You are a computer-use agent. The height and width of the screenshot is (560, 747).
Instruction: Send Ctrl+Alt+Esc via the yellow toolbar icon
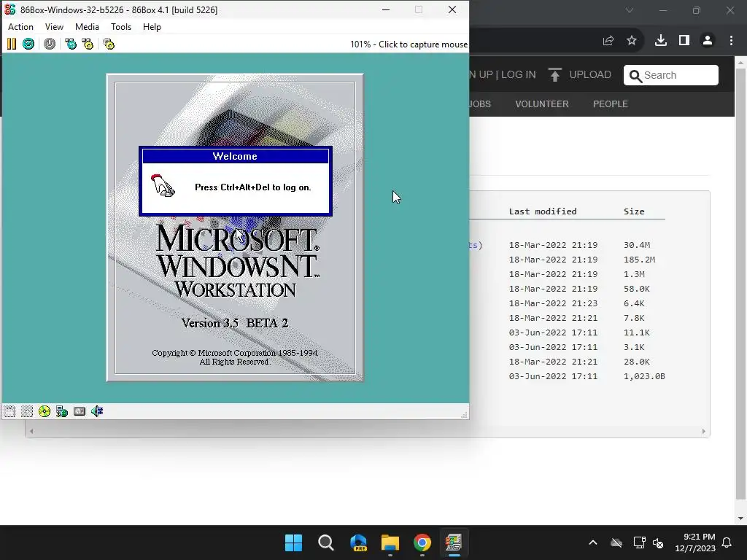tap(88, 44)
